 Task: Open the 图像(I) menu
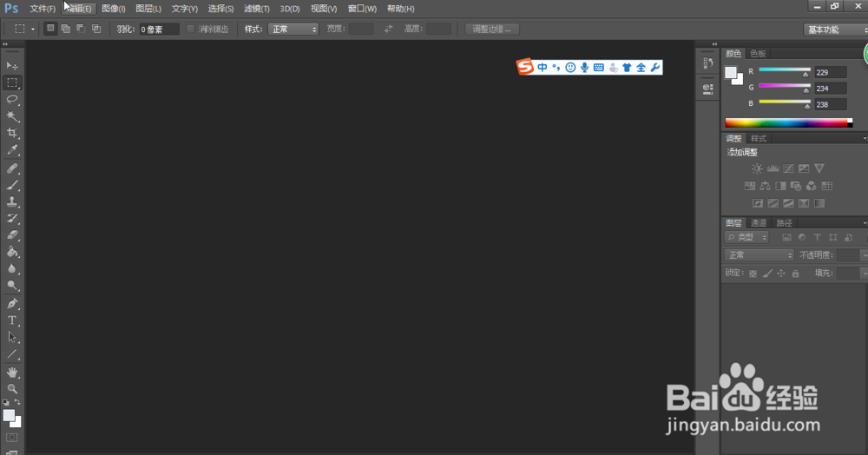(x=114, y=9)
